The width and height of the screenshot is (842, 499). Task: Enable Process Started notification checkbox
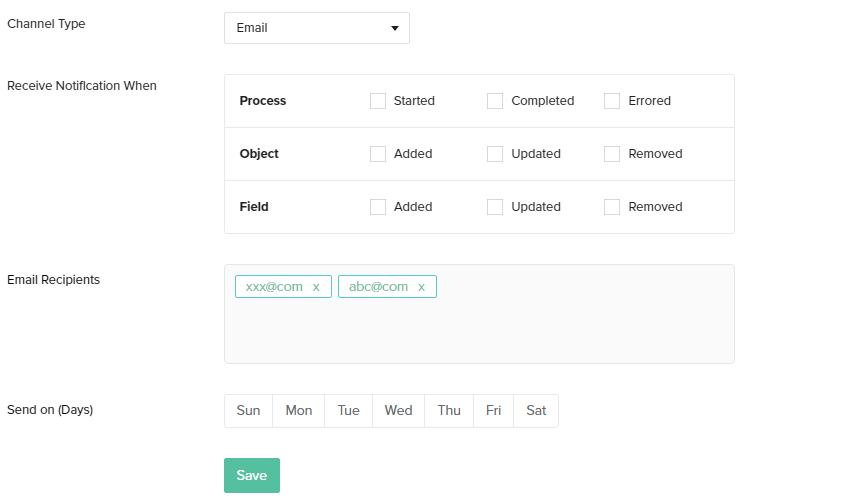[x=378, y=101]
